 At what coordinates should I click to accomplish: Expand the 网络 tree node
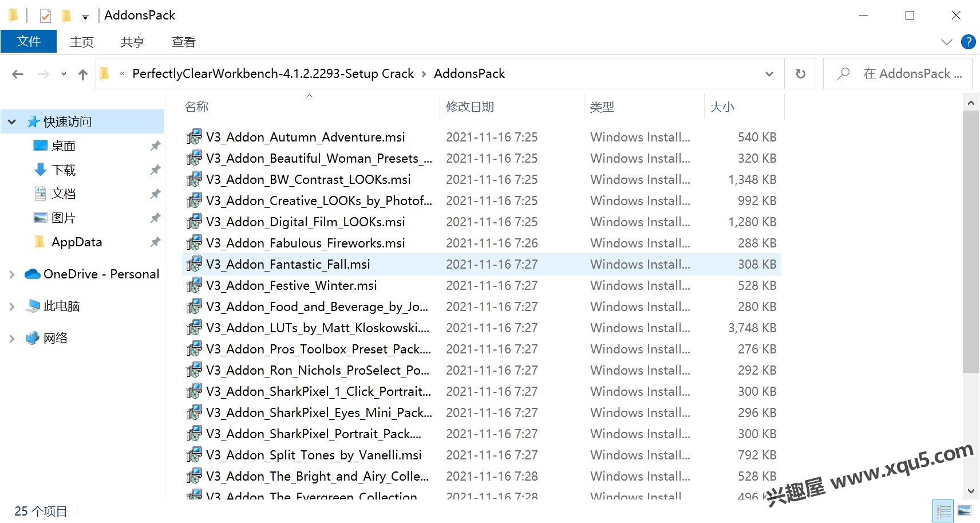click(x=11, y=339)
